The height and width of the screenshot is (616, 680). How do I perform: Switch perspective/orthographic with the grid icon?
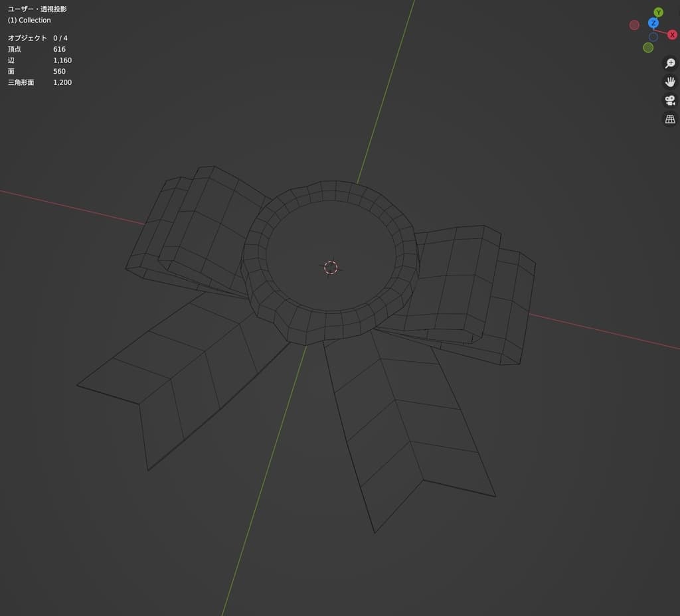(x=670, y=119)
